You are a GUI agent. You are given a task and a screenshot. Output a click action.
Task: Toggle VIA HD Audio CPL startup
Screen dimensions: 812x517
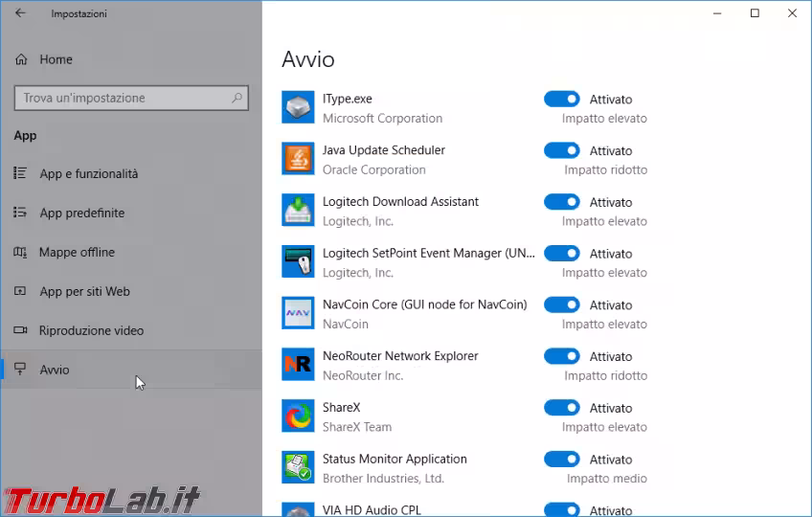(562, 509)
